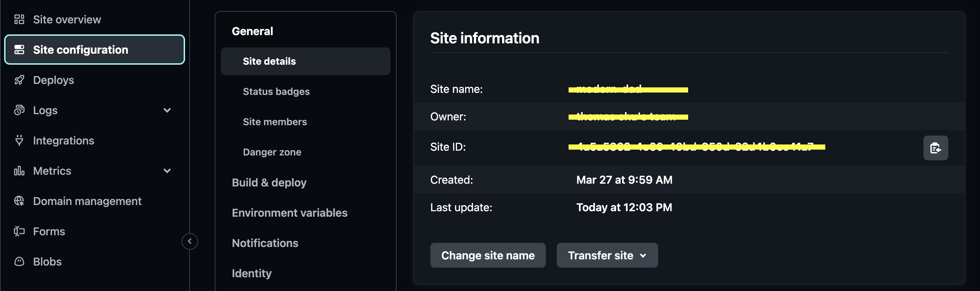Navigate to Environment variables
This screenshot has width=980, height=291.
(x=289, y=213)
